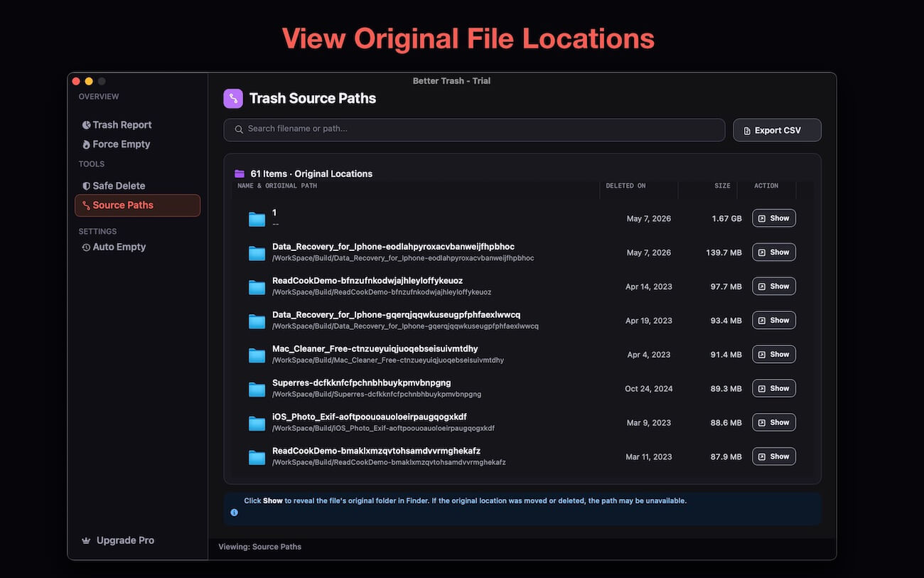Click the date Apr 19, 2023
The height and width of the screenshot is (578, 924).
649,321
